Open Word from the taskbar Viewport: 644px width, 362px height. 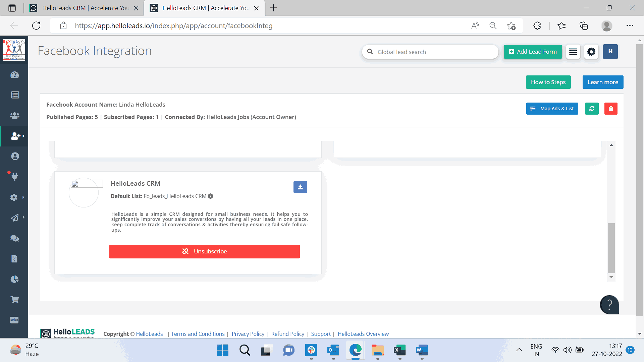coord(422,350)
